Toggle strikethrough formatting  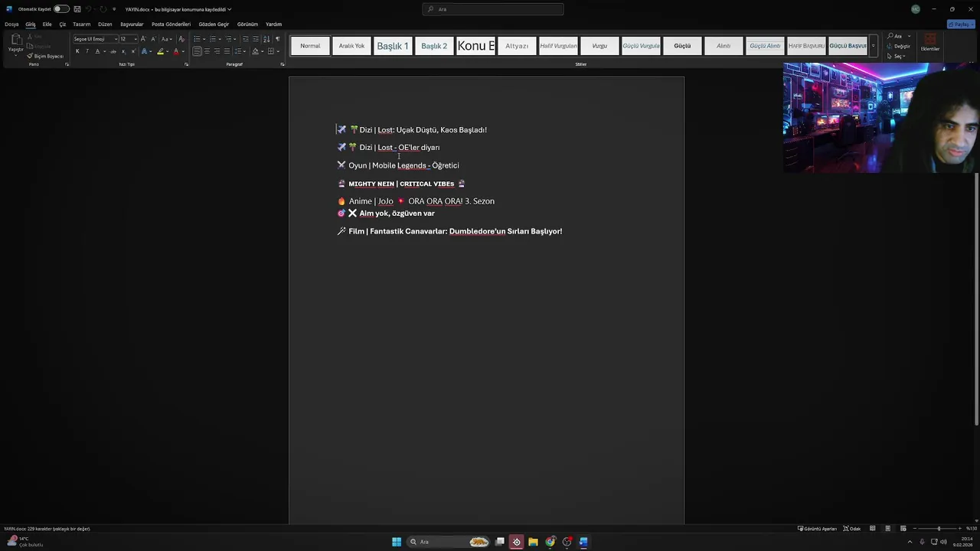113,51
